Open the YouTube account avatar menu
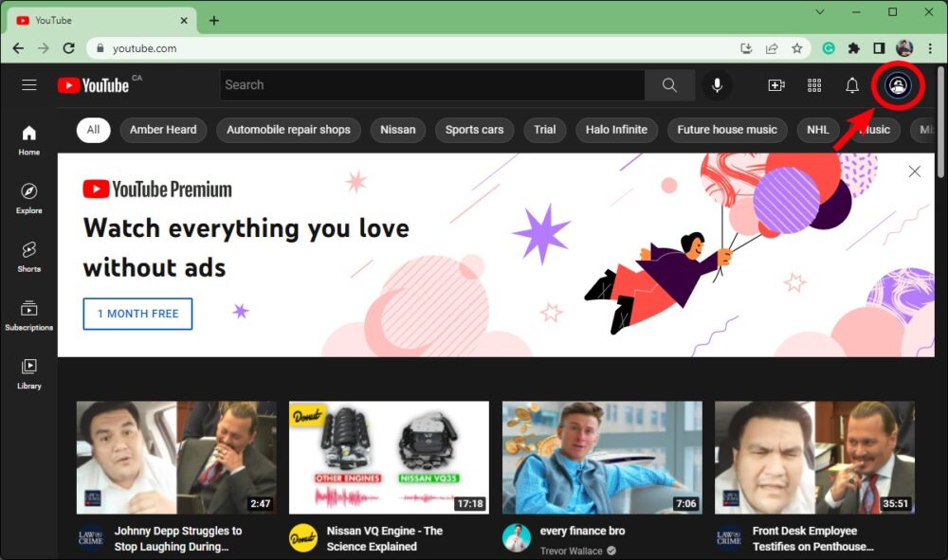Screen dimensions: 948x560 898,85
